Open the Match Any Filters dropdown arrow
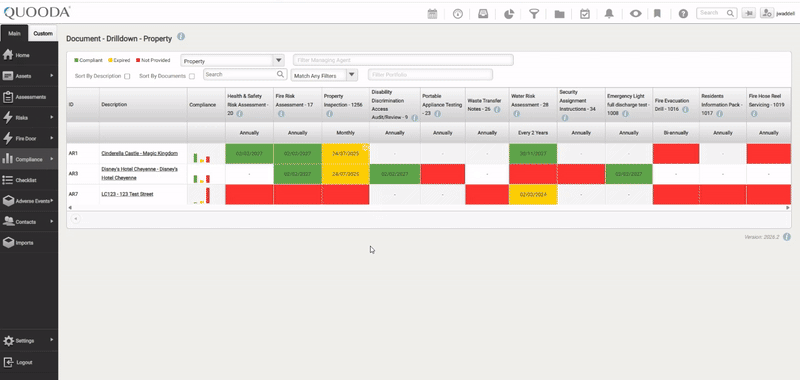 click(x=352, y=75)
